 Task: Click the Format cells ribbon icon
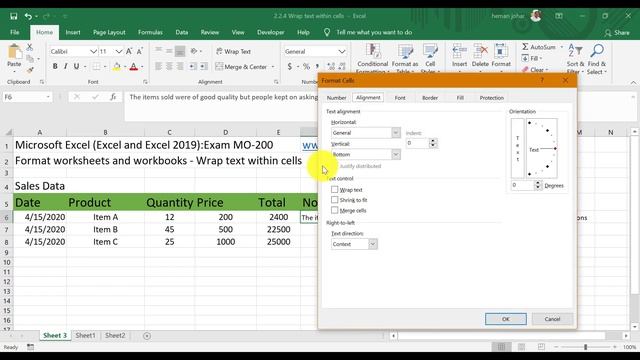coord(501,56)
